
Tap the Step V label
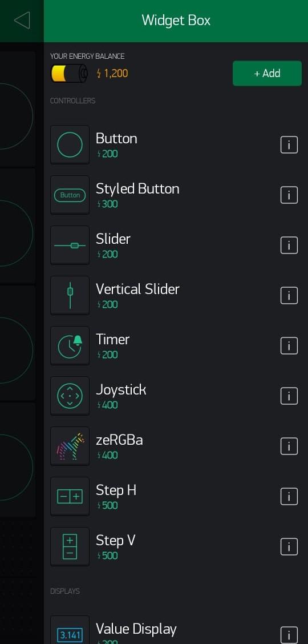116,540
